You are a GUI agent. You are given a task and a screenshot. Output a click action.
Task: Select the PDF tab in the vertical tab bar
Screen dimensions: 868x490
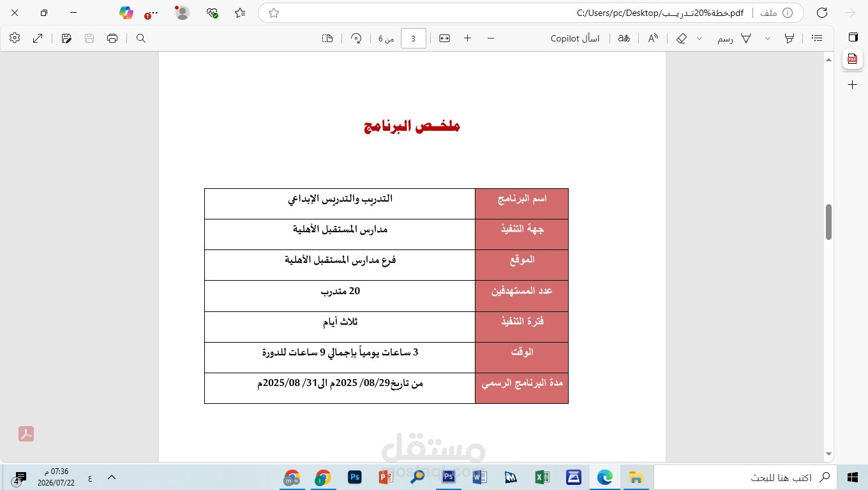click(x=852, y=59)
